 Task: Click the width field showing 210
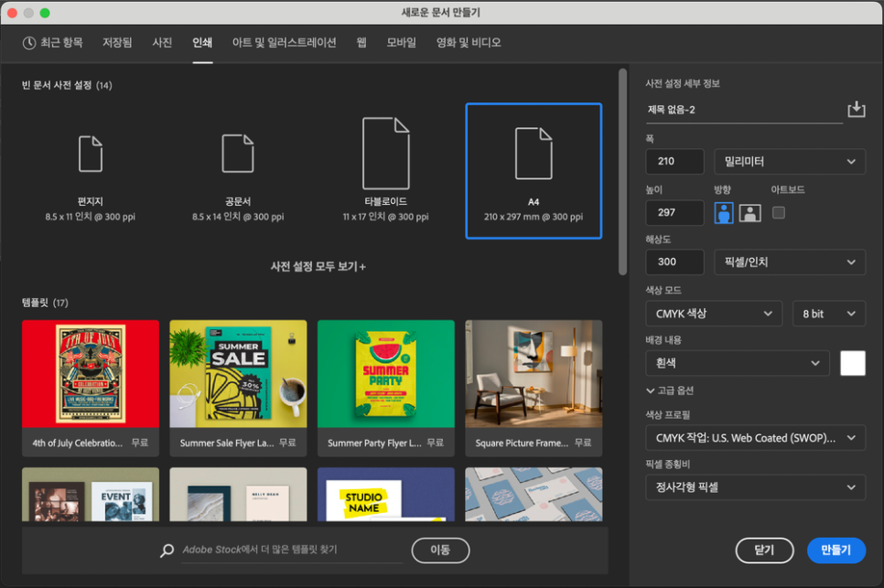pyautogui.click(x=674, y=162)
